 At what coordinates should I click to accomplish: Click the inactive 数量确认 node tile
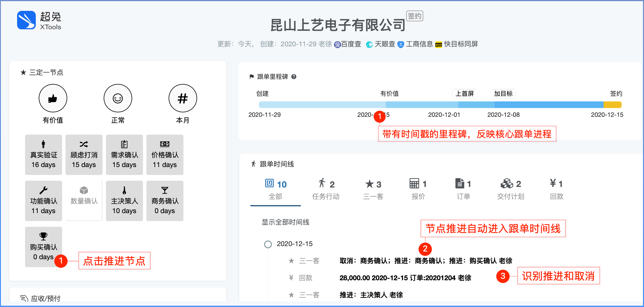point(84,201)
